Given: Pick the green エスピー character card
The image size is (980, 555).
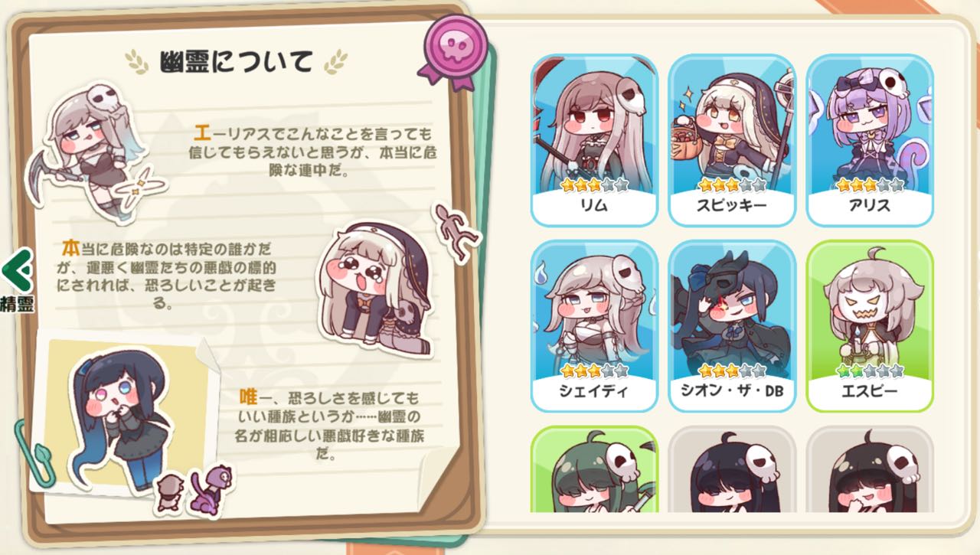Looking at the screenshot, I should 870,326.
